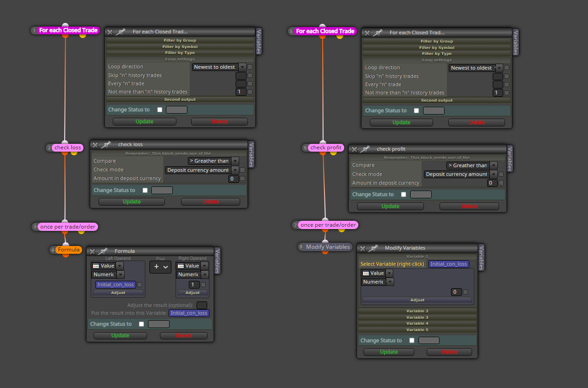Open Left Operand Numeric dropdown in Formula
Viewport: 588px width, 388px height.
[x=108, y=274]
